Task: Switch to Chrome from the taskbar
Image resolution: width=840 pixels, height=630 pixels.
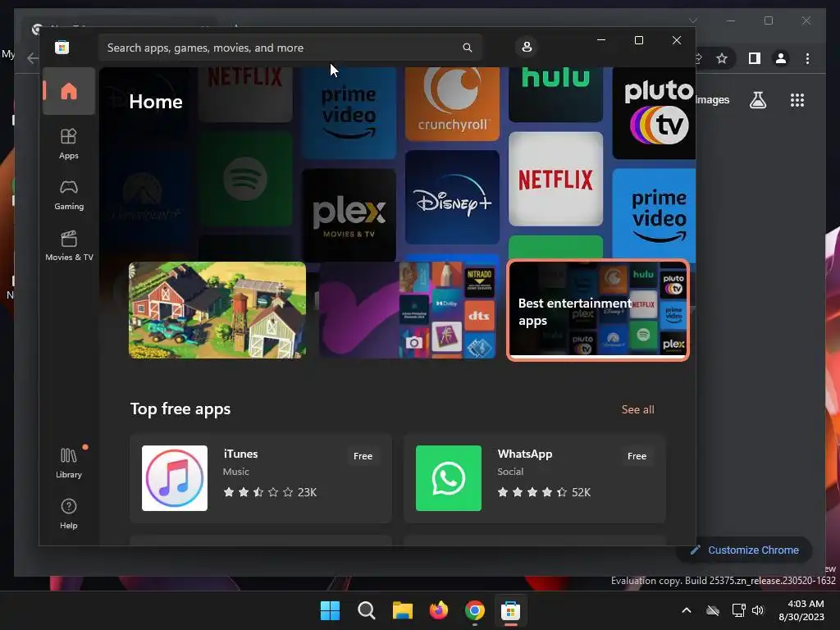Action: [x=475, y=610]
